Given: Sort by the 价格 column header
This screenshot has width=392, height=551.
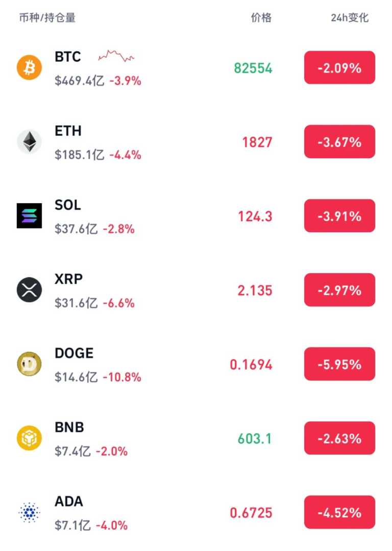Looking at the screenshot, I should (x=261, y=18).
